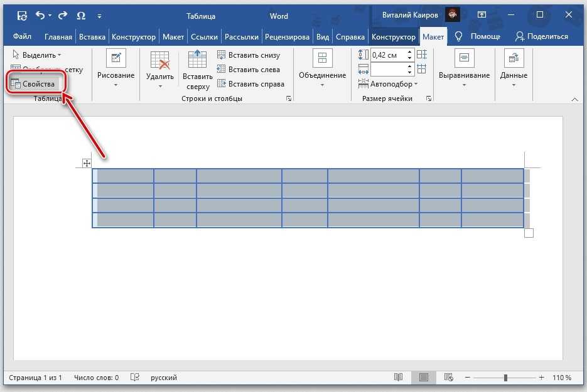587x392 pixels.
Task: Click the spelling check status bar icon
Action: pyautogui.click(x=134, y=378)
